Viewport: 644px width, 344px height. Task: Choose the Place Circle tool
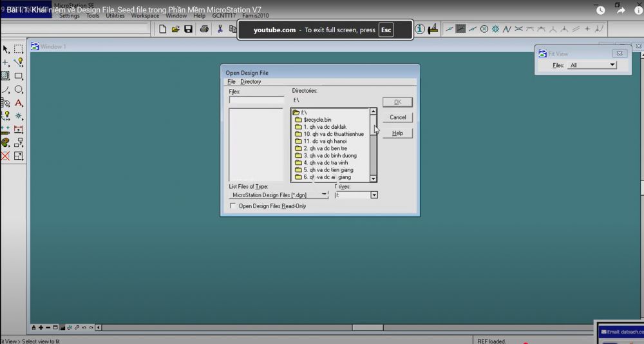click(19, 90)
